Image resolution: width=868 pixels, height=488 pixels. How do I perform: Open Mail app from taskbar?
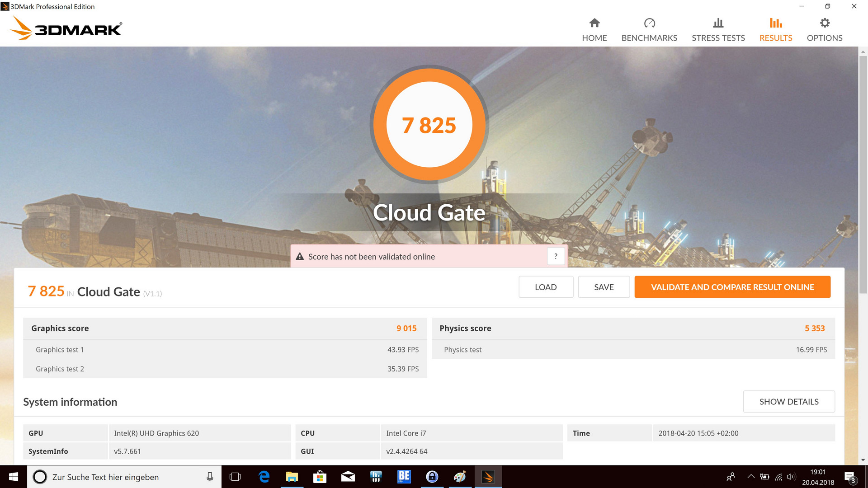[348, 477]
